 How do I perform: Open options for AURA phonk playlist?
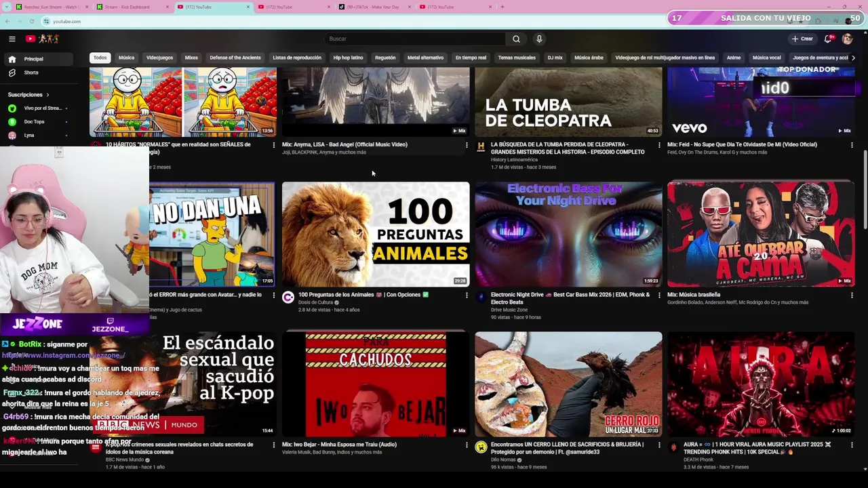(x=852, y=445)
